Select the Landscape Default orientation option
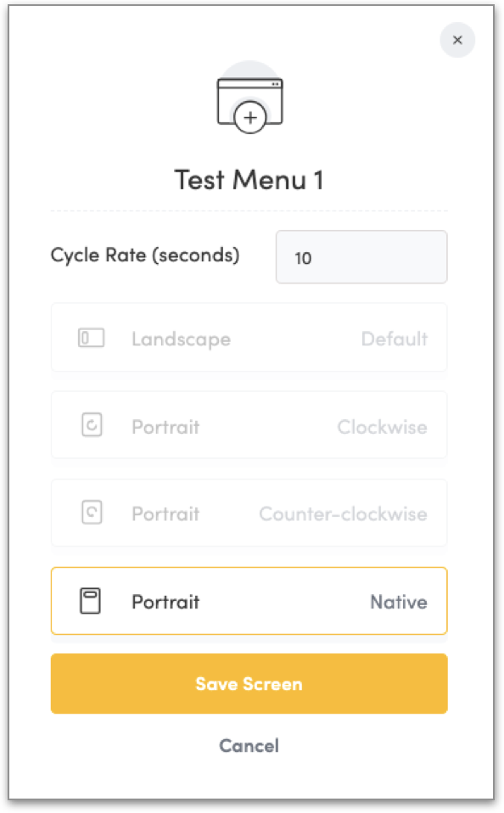The height and width of the screenshot is (813, 504). (249, 338)
